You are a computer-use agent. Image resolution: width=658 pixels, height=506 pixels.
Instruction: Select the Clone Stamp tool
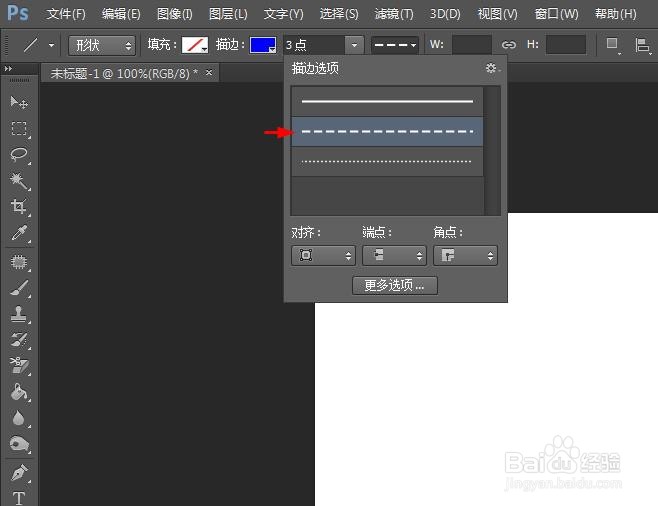18,314
